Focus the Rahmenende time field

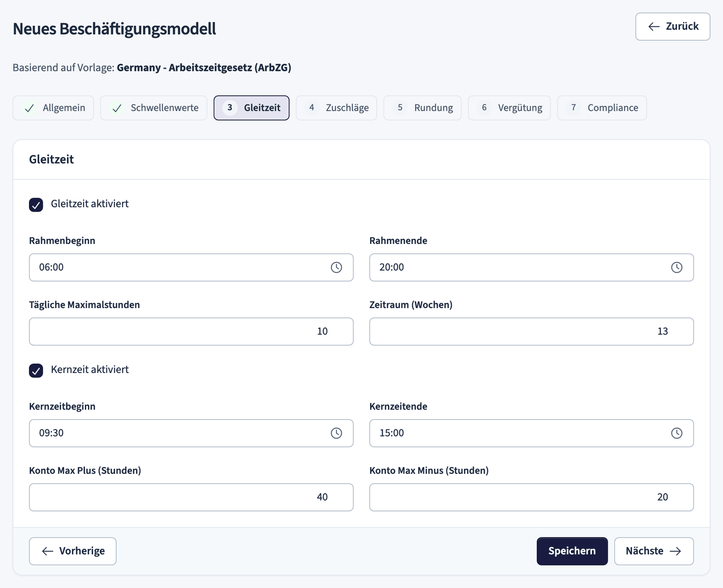click(x=531, y=267)
